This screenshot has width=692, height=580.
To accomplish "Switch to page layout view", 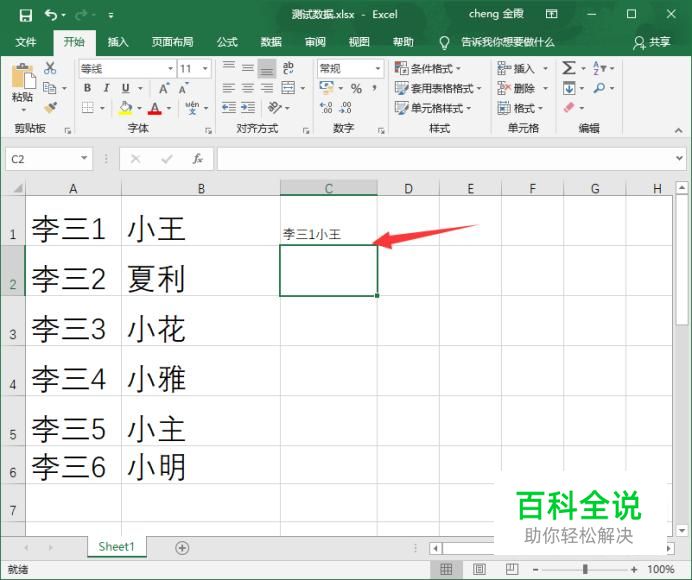I will click(x=479, y=569).
